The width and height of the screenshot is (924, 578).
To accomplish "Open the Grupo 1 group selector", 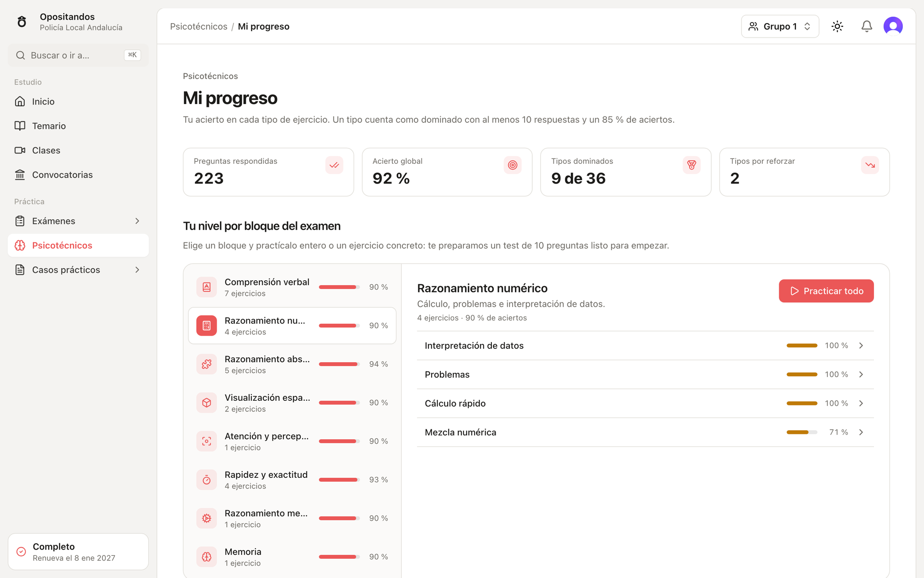I will click(x=780, y=26).
